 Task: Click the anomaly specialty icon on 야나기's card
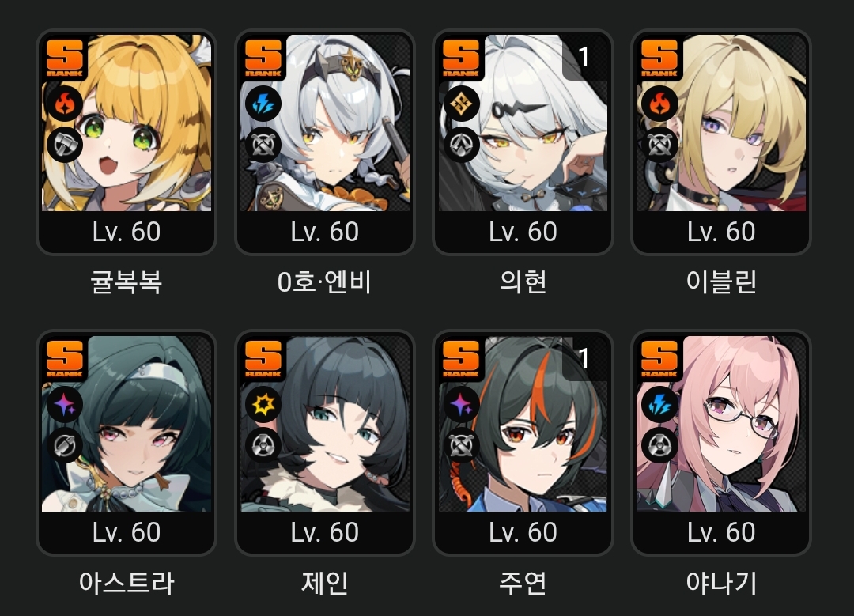coord(659,446)
